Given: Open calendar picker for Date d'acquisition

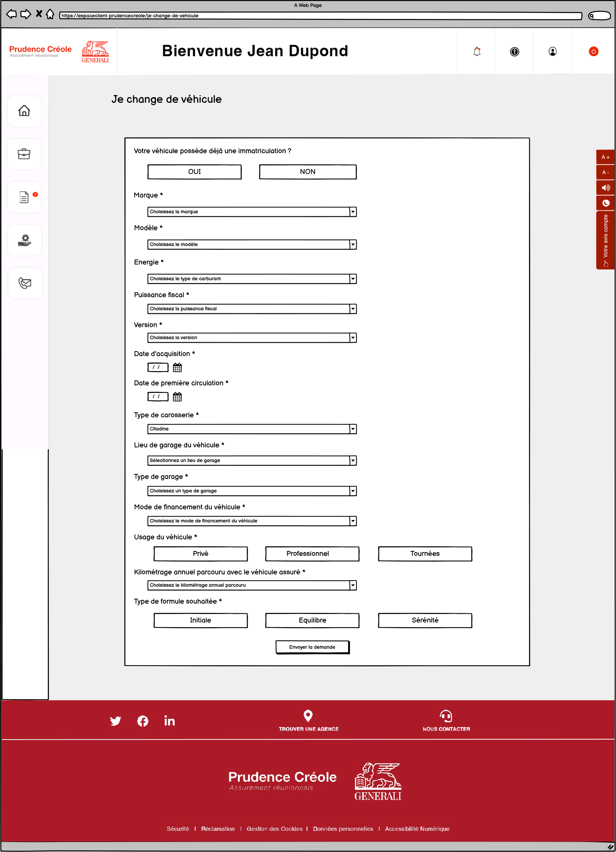Looking at the screenshot, I should click(177, 368).
